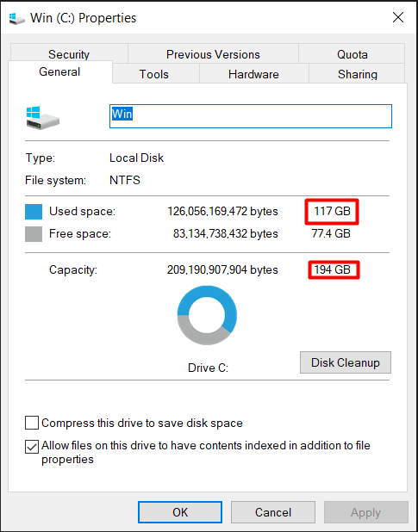
Task: Click the drive icon in title bar
Action: (16, 18)
